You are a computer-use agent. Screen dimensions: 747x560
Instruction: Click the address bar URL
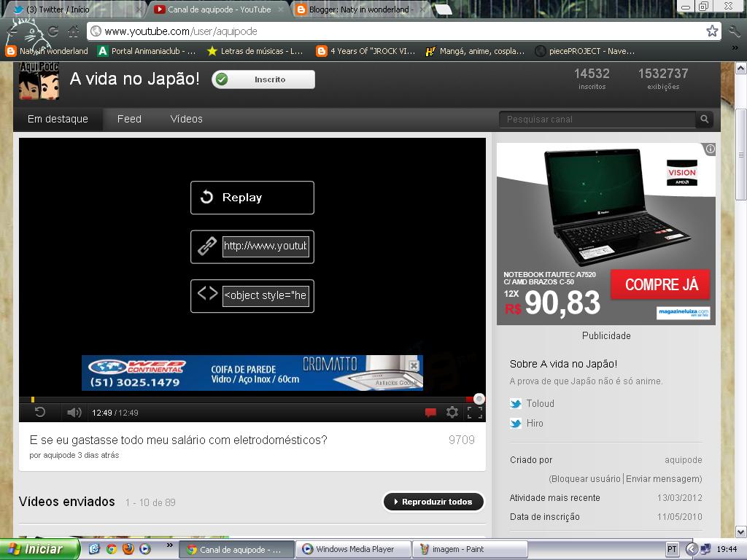(181, 31)
